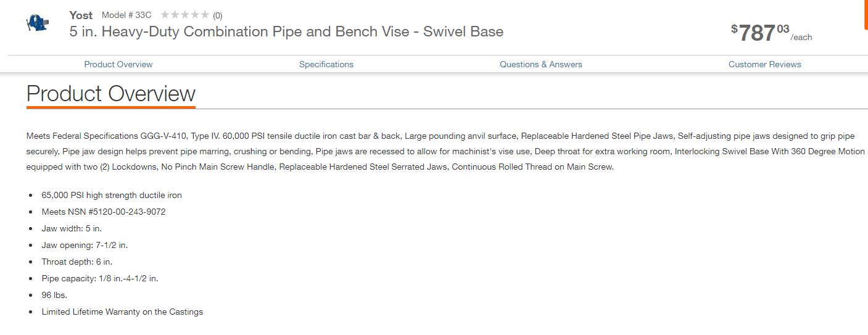The height and width of the screenshot is (335, 868).
Task: Jump to the Customer Reviews tab
Action: [x=764, y=64]
